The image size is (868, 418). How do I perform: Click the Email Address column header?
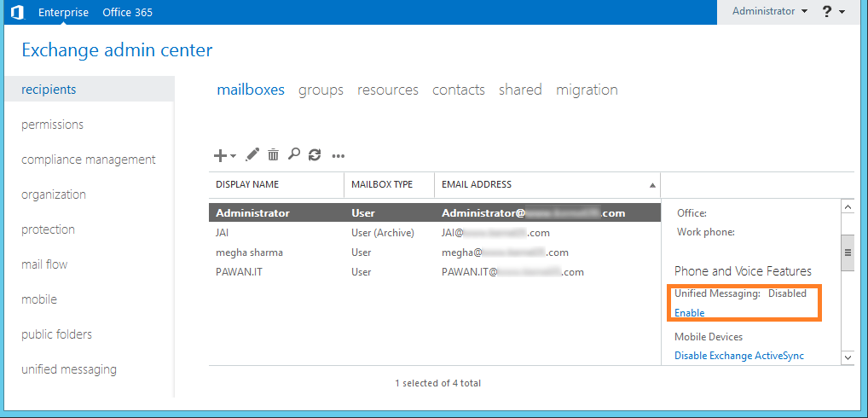pos(477,184)
